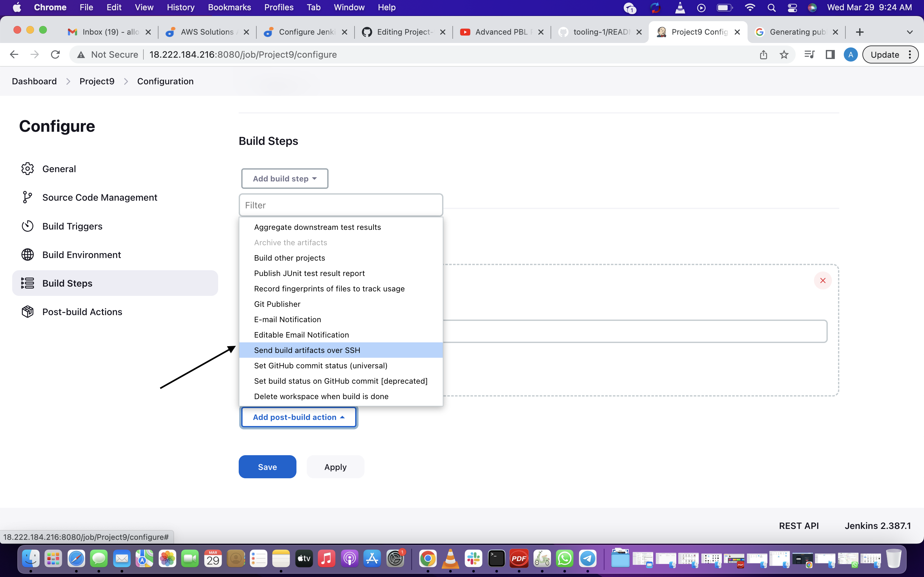Click the Source Code Management branch icon
924x577 pixels.
[27, 197]
